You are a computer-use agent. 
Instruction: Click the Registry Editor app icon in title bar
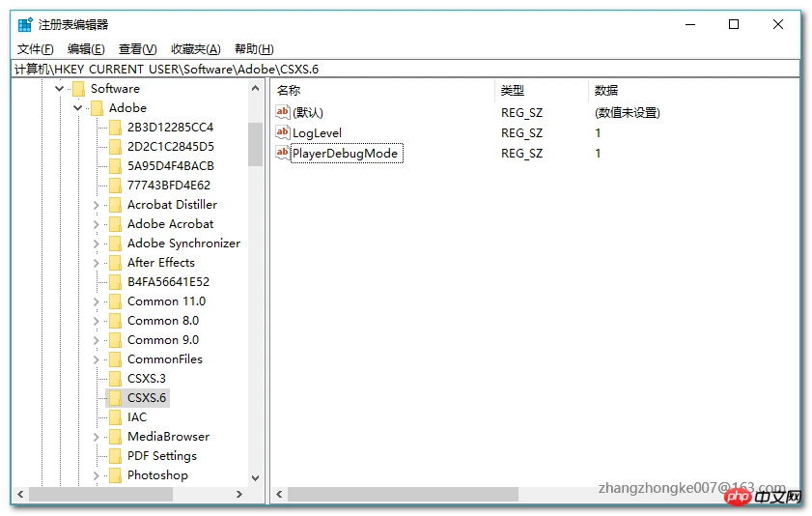coord(25,24)
